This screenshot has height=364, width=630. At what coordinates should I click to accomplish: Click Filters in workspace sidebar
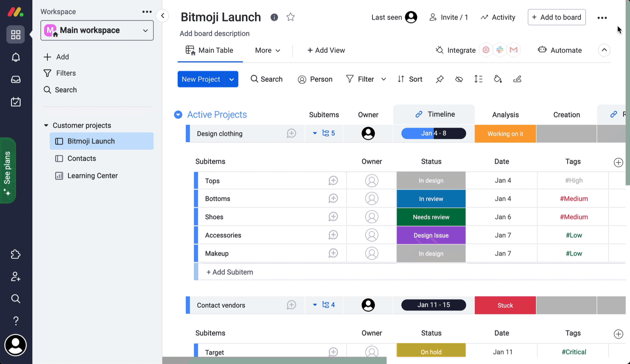pos(59,73)
